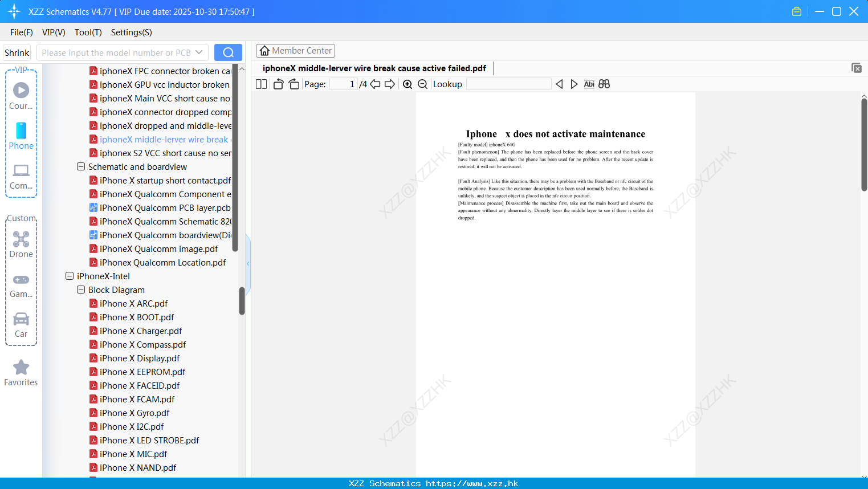Open the Tool(T) menu
This screenshot has width=868, height=489.
pos(88,32)
